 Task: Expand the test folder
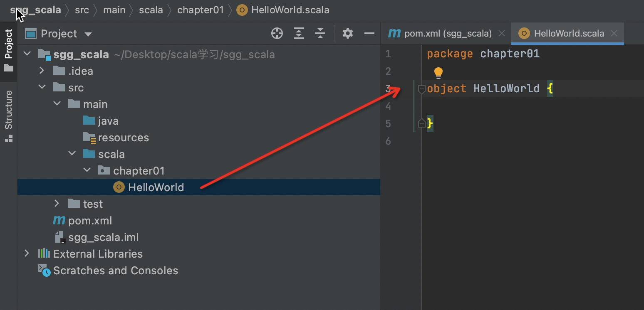(57, 204)
